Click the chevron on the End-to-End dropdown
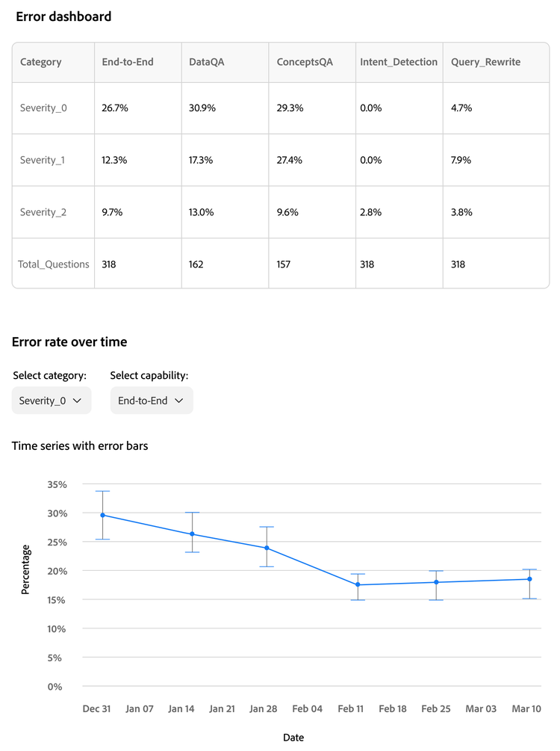This screenshot has height=751, width=560. tap(178, 401)
